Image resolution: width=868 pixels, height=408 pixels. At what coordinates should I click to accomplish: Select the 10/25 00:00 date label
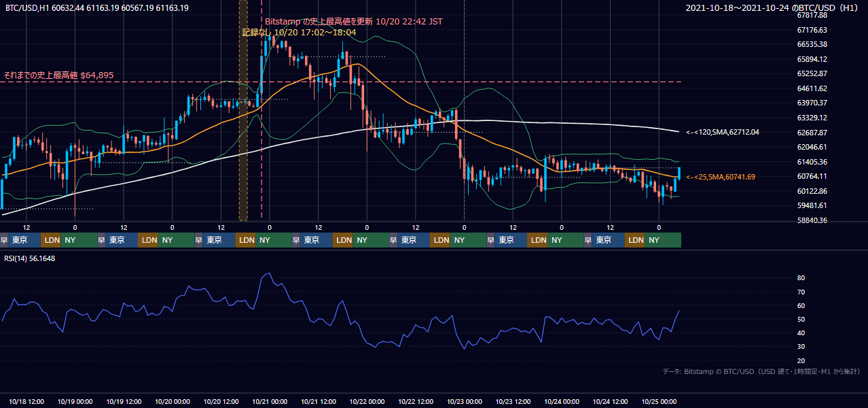(659, 402)
